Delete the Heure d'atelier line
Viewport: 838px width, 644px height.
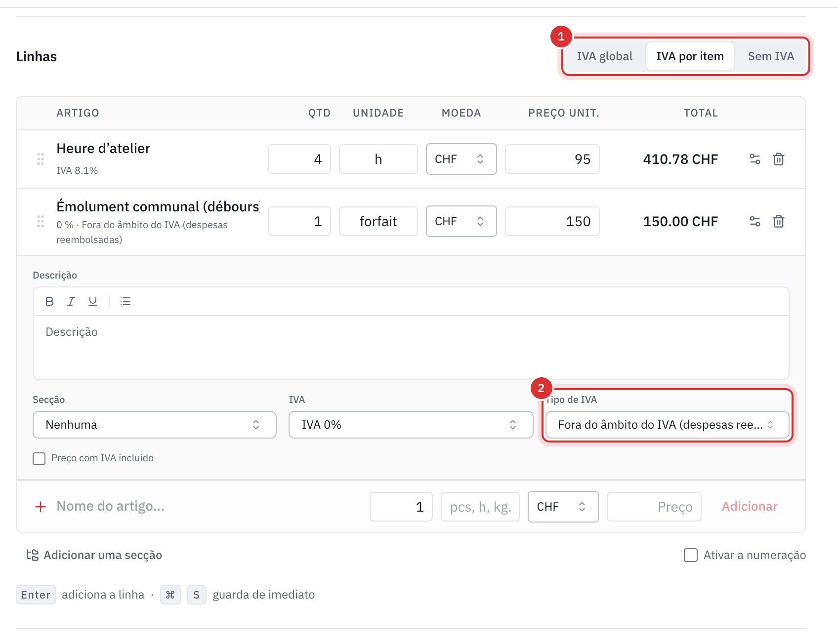pyautogui.click(x=779, y=159)
